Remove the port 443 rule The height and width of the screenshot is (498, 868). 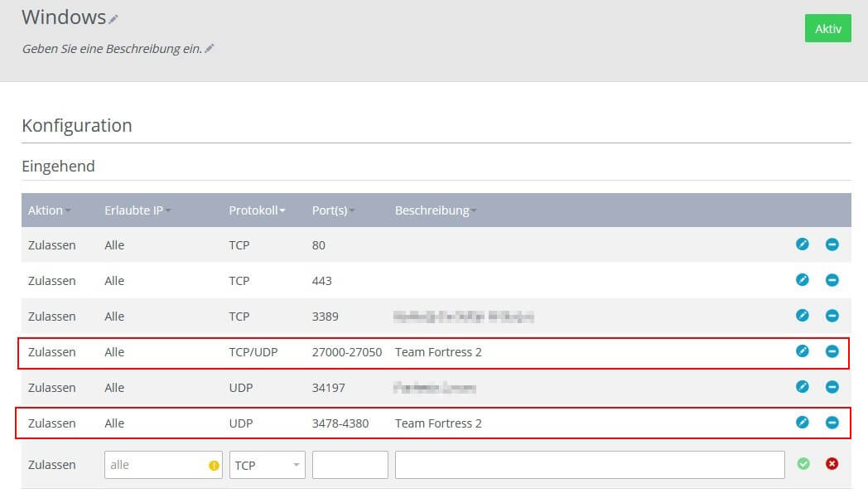(x=832, y=280)
